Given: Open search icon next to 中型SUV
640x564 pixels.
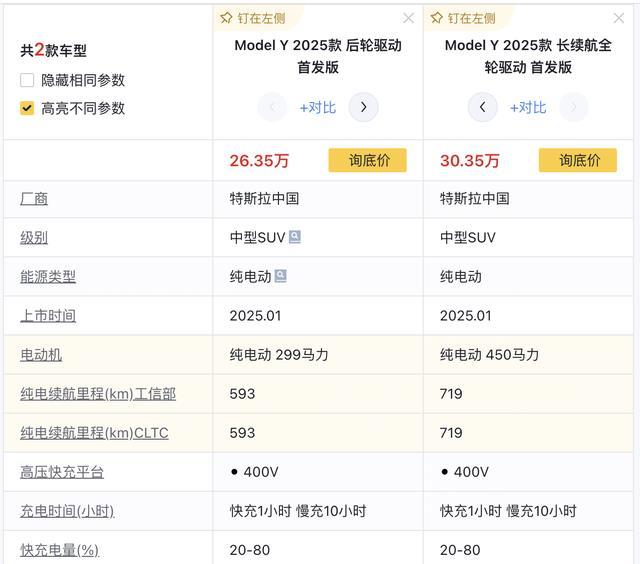Looking at the screenshot, I should pyautogui.click(x=295, y=237).
